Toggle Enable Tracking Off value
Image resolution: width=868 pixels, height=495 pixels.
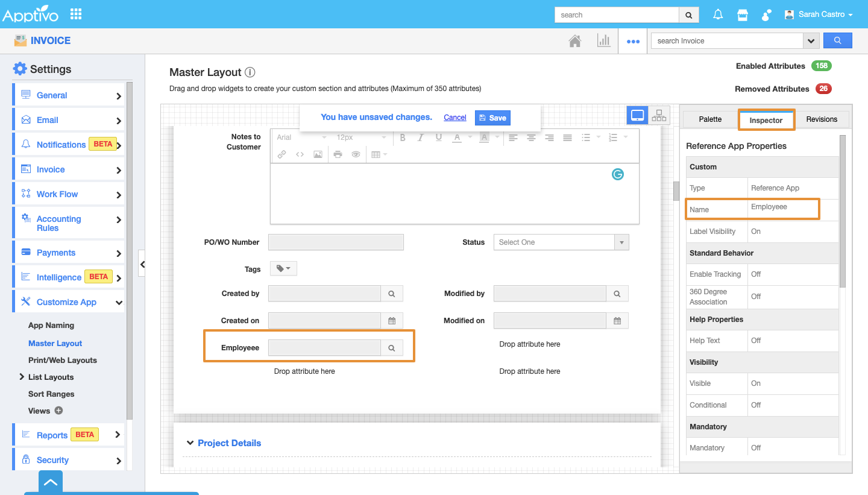tap(756, 274)
